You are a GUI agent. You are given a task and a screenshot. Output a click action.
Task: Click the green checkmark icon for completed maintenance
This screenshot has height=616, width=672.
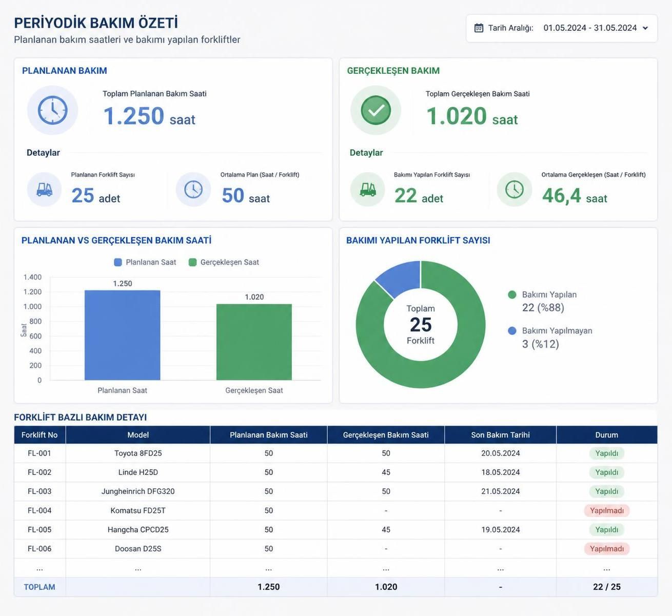coord(375,110)
